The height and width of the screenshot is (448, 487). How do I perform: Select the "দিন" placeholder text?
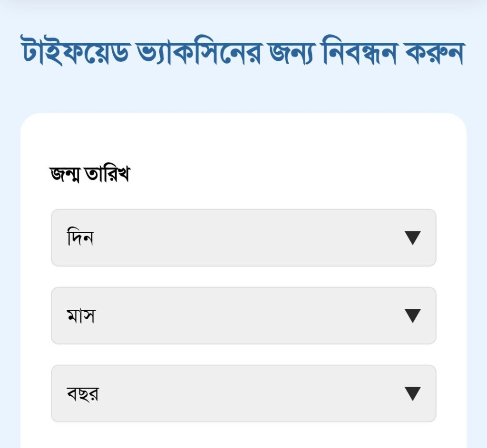coord(80,238)
